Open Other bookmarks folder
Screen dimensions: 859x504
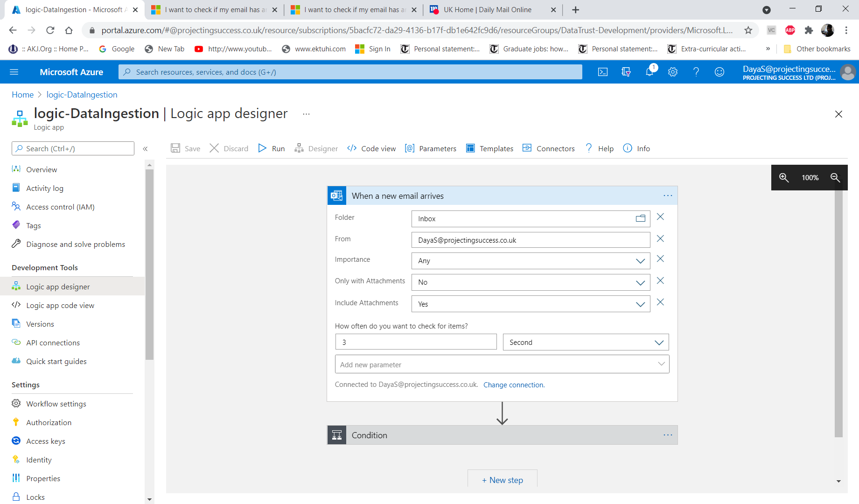(817, 49)
